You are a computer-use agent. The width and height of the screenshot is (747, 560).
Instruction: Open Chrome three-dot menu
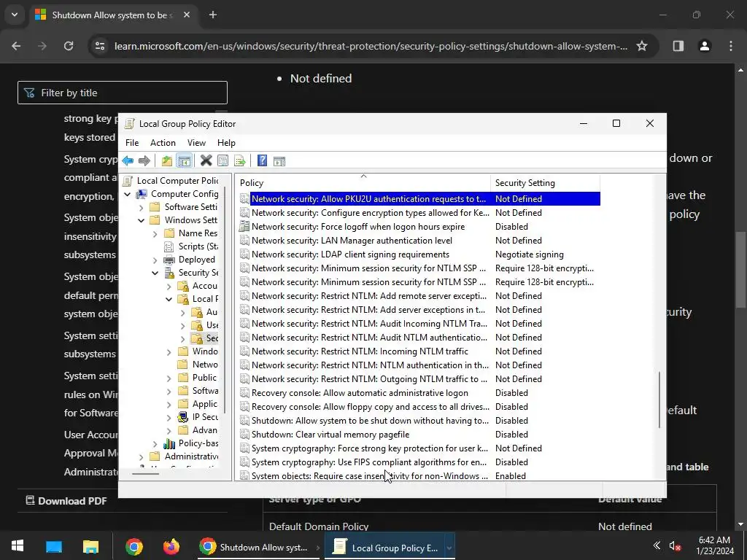731,46
